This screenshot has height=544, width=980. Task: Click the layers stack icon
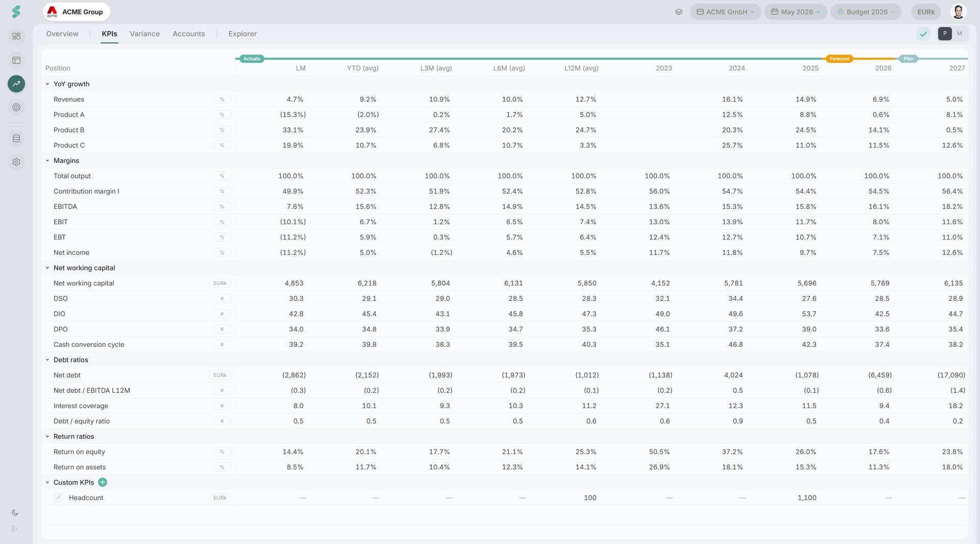(679, 12)
